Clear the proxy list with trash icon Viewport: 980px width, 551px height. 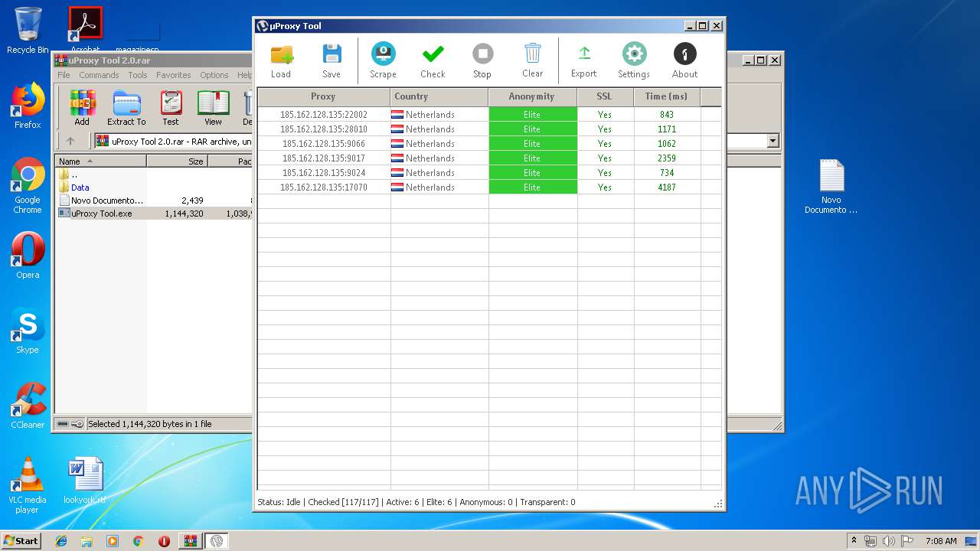(x=533, y=60)
